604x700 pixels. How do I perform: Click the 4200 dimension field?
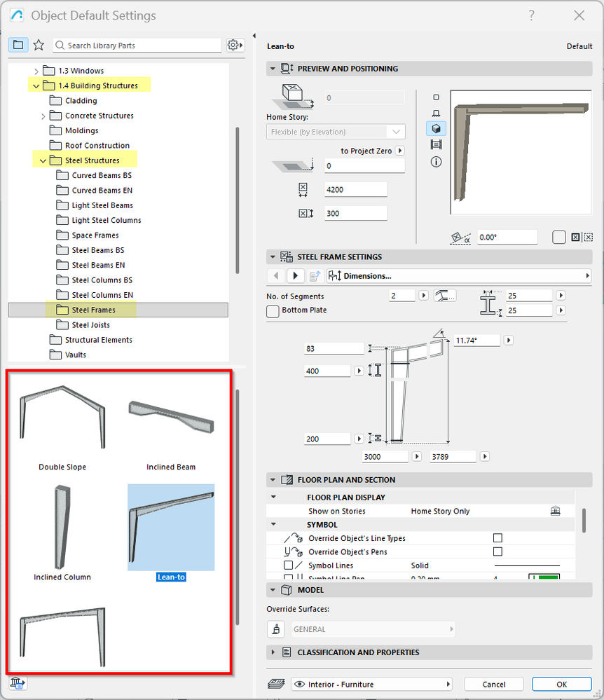pyautogui.click(x=356, y=189)
